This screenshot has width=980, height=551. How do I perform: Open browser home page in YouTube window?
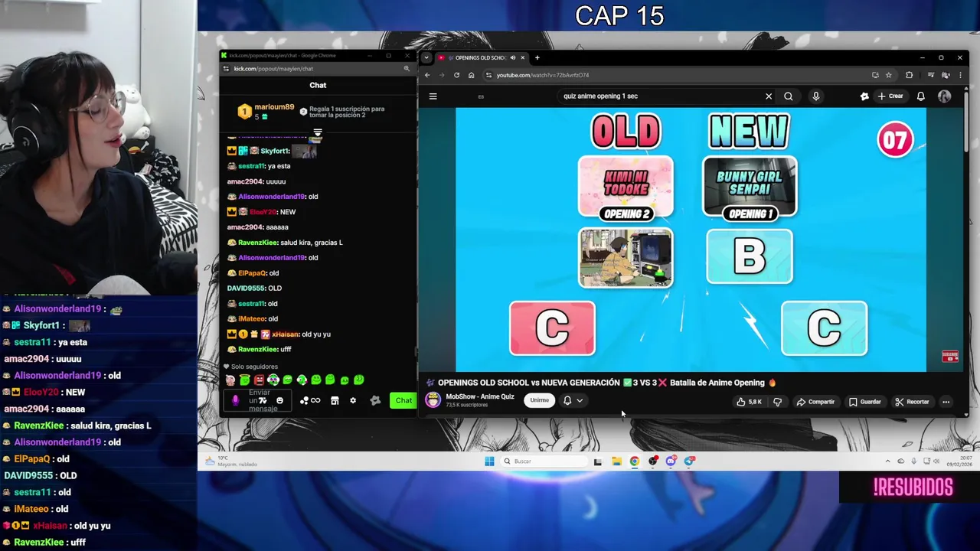pyautogui.click(x=471, y=75)
